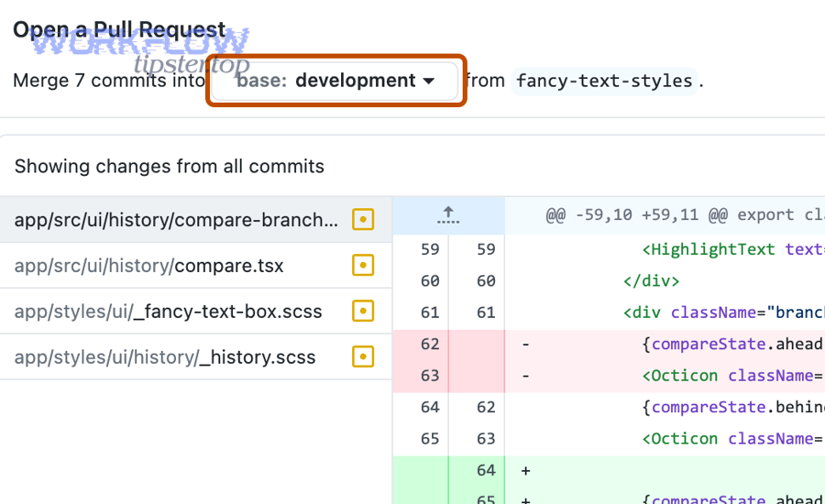Click the </div> code line
The image size is (825, 504).
click(x=665, y=281)
